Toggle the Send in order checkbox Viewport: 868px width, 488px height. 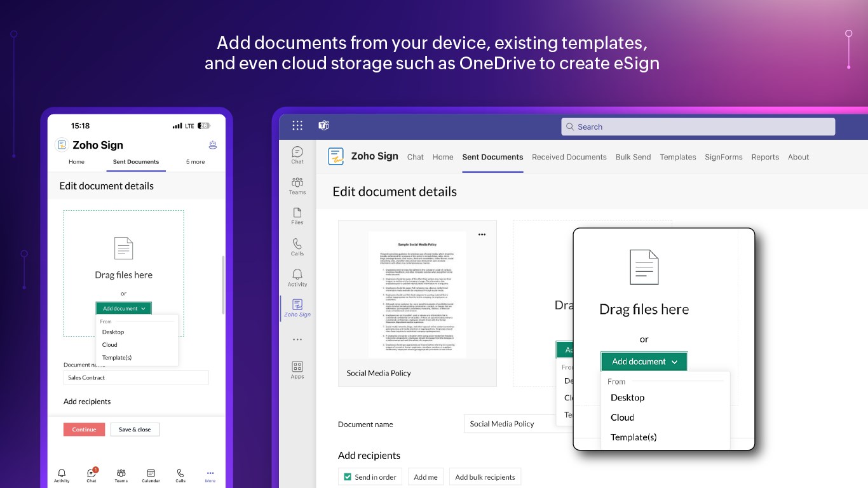(348, 477)
